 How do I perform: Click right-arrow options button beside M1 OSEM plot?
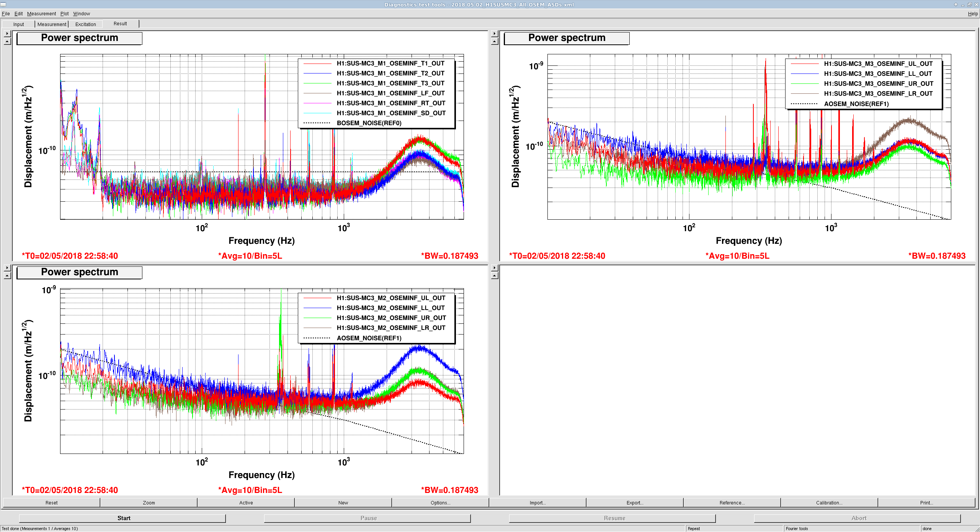(x=7, y=34)
